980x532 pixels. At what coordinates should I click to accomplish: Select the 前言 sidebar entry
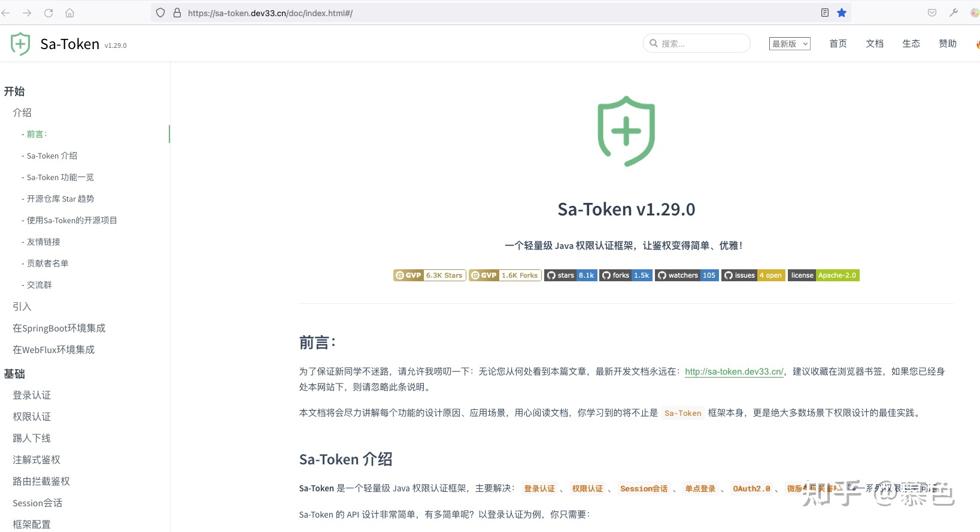tap(37, 134)
